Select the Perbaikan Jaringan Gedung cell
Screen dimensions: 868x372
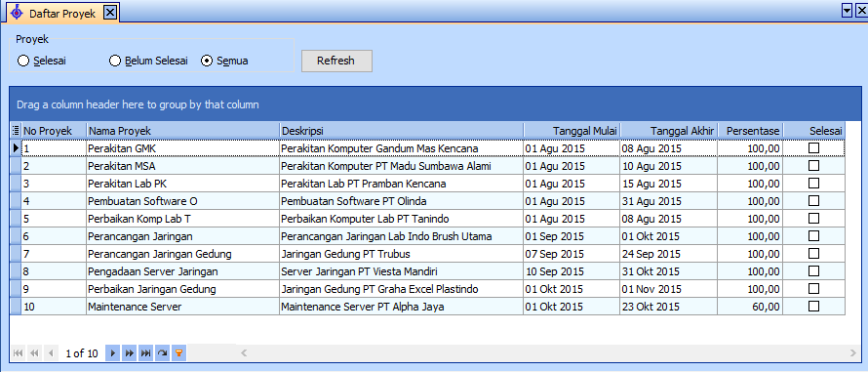(x=182, y=289)
